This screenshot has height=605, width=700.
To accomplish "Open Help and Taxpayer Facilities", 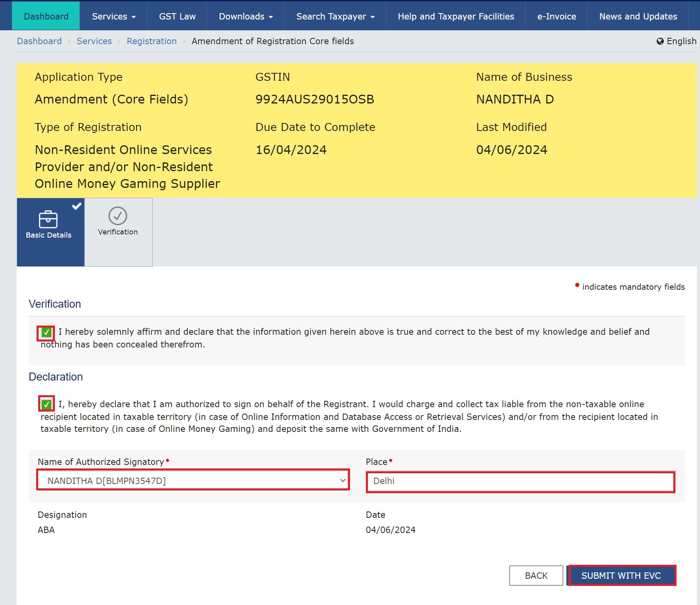I will (456, 16).
